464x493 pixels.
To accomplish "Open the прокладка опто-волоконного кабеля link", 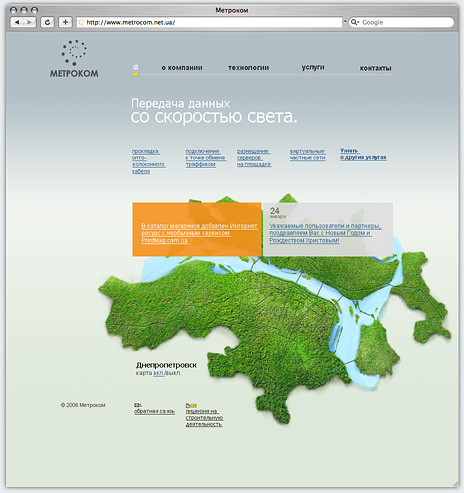I will click(148, 161).
